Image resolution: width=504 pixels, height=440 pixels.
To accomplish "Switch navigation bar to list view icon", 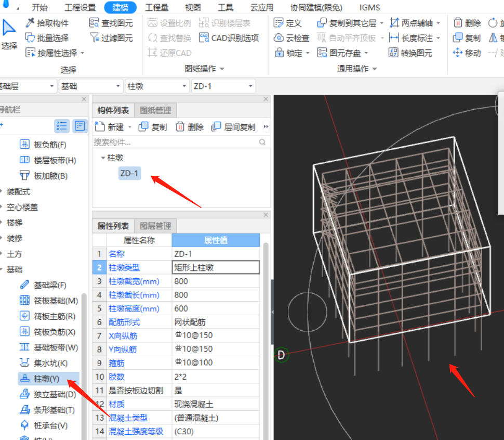I will click(x=62, y=126).
